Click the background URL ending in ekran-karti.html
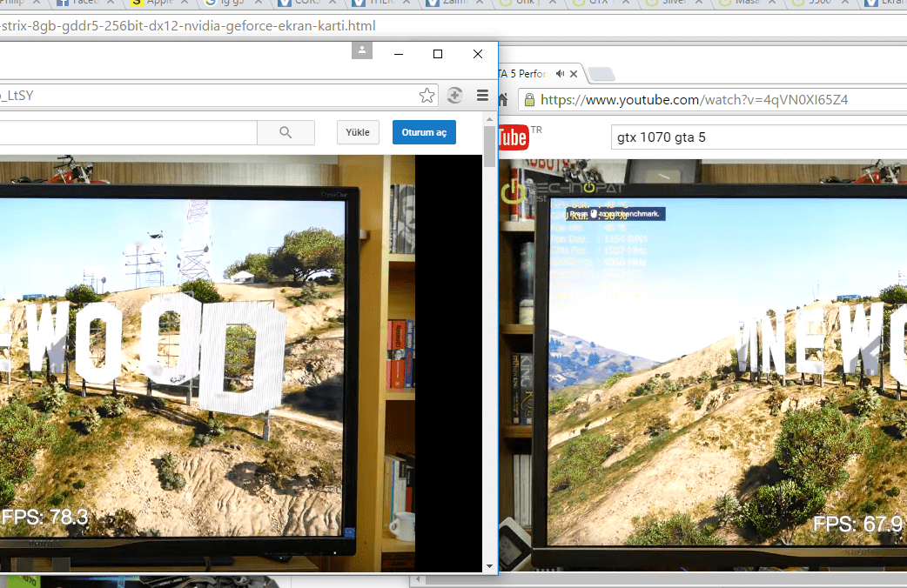Viewport: 907px width, 588px height. [188, 26]
